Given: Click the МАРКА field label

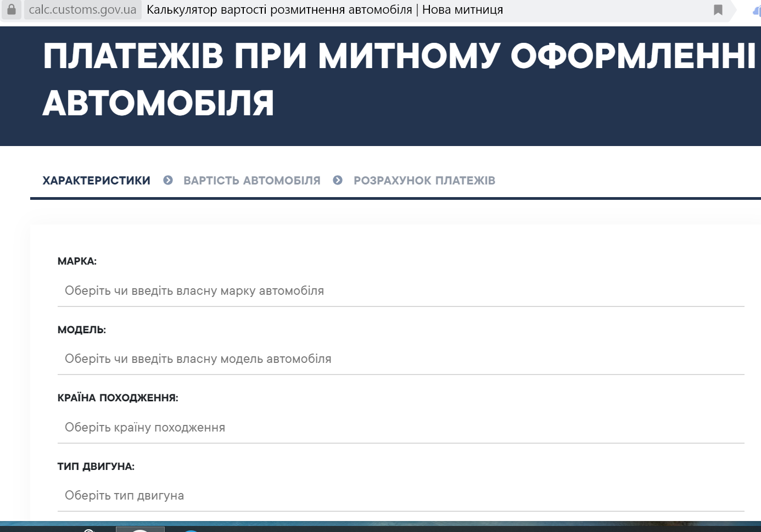Looking at the screenshot, I should coord(77,261).
